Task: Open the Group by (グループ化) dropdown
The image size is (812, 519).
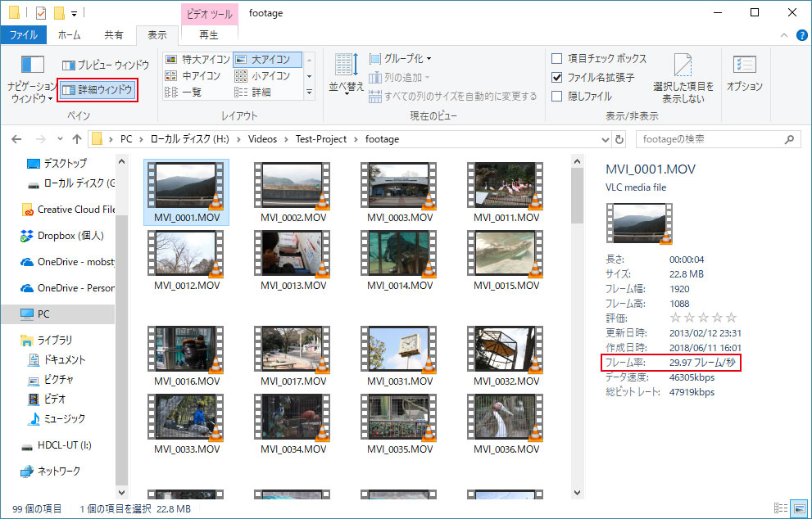Action: coord(401,58)
